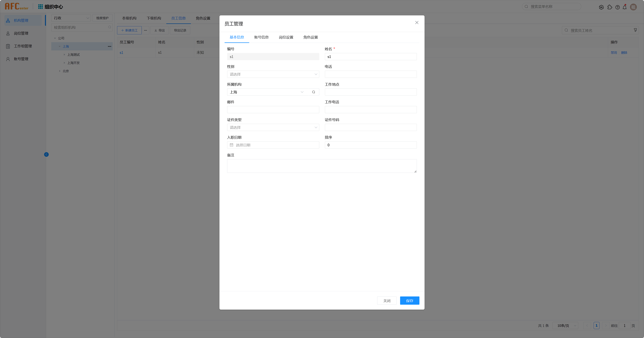
Task: Click the search icon in 所属机构 field
Action: point(313,92)
